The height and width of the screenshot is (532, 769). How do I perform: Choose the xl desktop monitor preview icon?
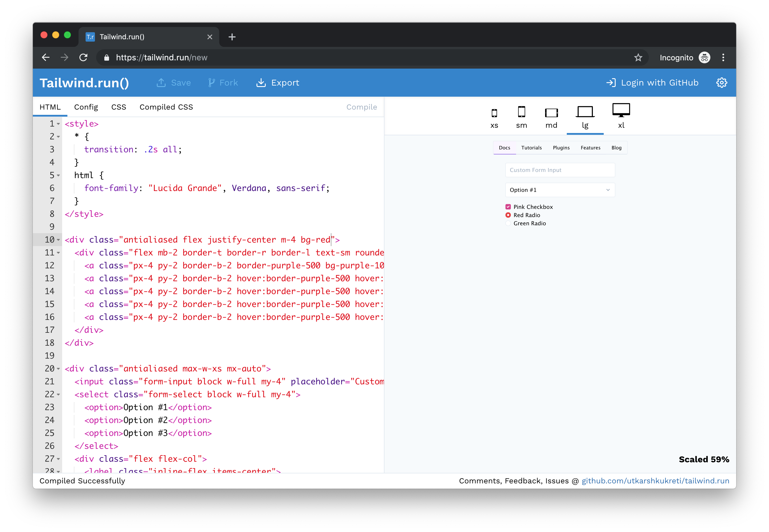coord(621,110)
